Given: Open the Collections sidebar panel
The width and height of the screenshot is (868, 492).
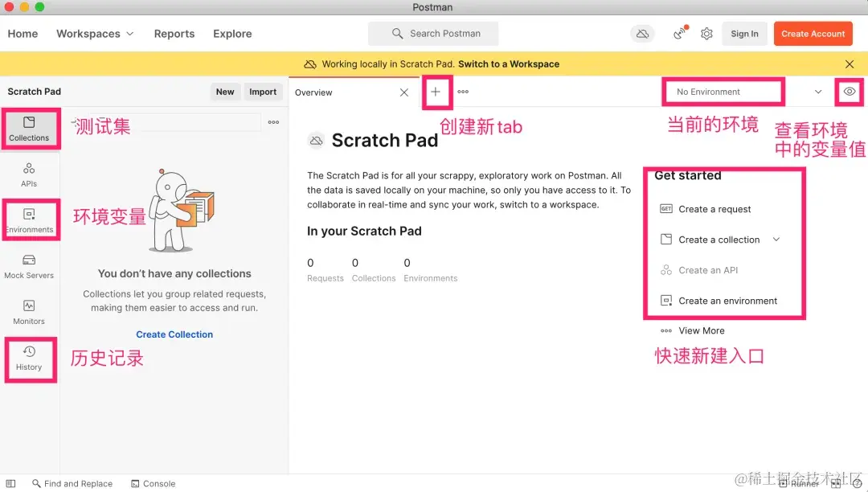Looking at the screenshot, I should click(x=29, y=129).
